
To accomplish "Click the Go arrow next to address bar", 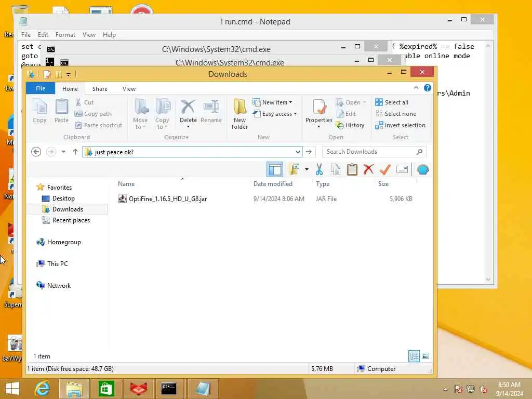I will (x=309, y=152).
